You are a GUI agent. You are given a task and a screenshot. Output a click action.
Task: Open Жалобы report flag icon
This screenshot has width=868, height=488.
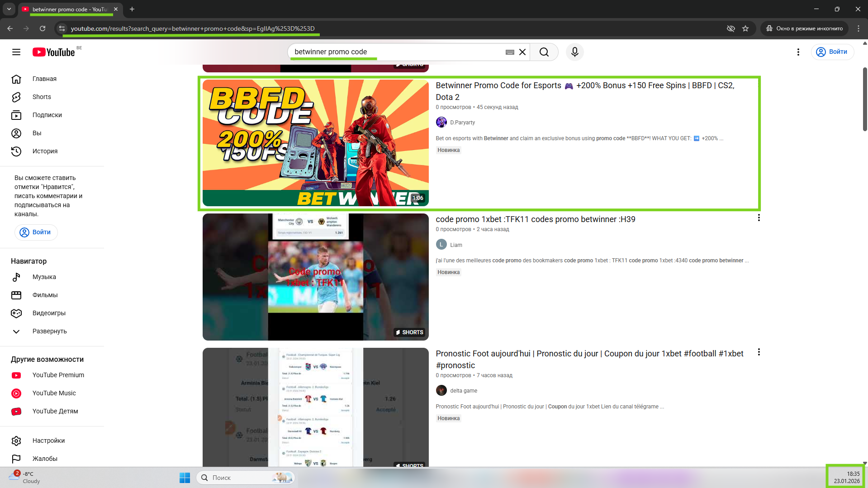pyautogui.click(x=16, y=459)
